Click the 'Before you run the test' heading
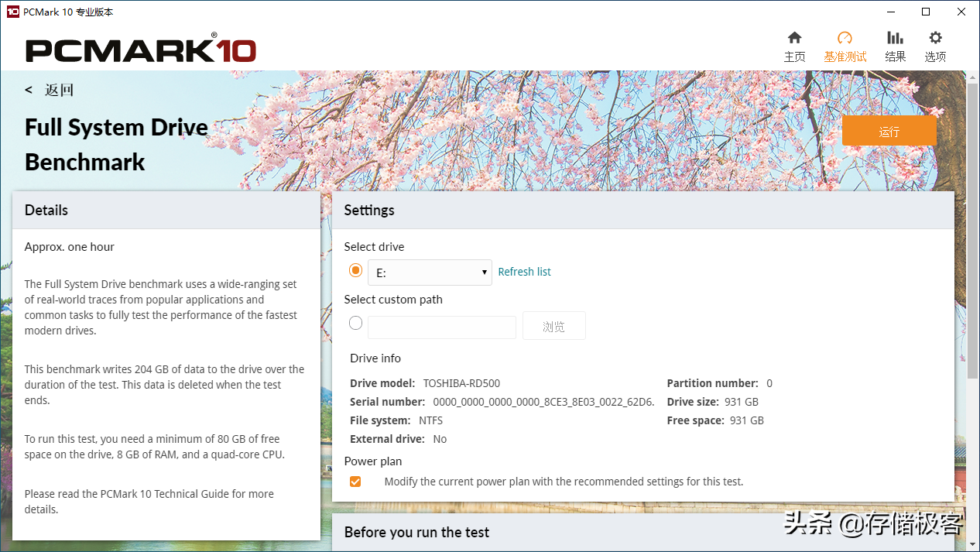Viewport: 980px width, 552px height. tap(416, 532)
